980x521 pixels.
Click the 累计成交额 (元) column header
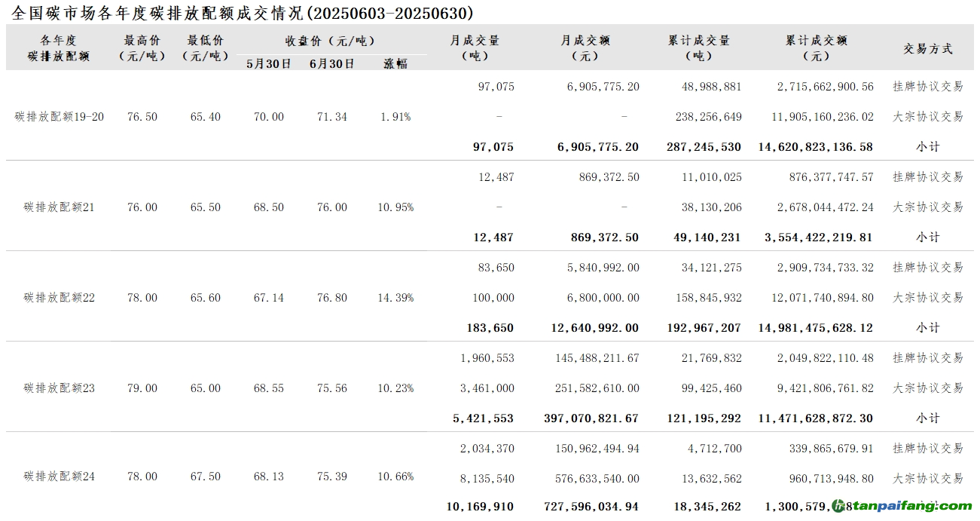click(816, 48)
